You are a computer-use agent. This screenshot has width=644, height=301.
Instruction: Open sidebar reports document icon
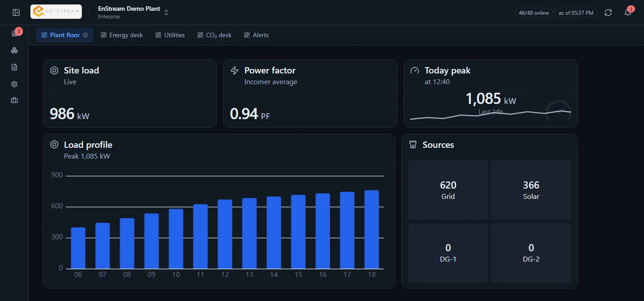coord(14,67)
